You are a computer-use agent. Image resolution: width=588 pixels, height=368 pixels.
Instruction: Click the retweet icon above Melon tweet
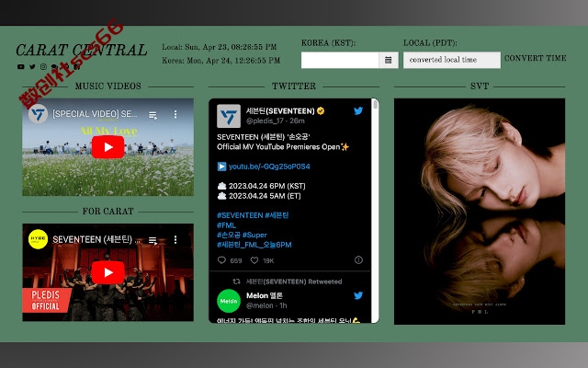(236, 282)
